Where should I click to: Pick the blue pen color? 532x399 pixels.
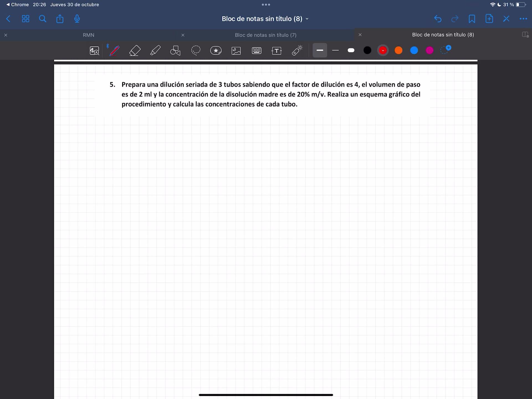414,50
